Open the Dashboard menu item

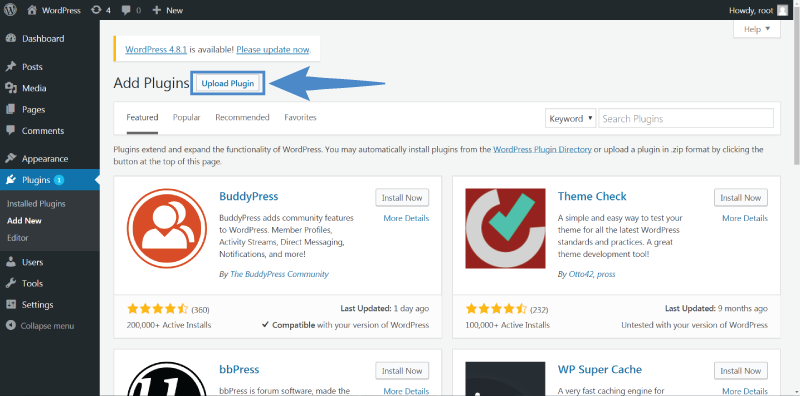(x=43, y=38)
